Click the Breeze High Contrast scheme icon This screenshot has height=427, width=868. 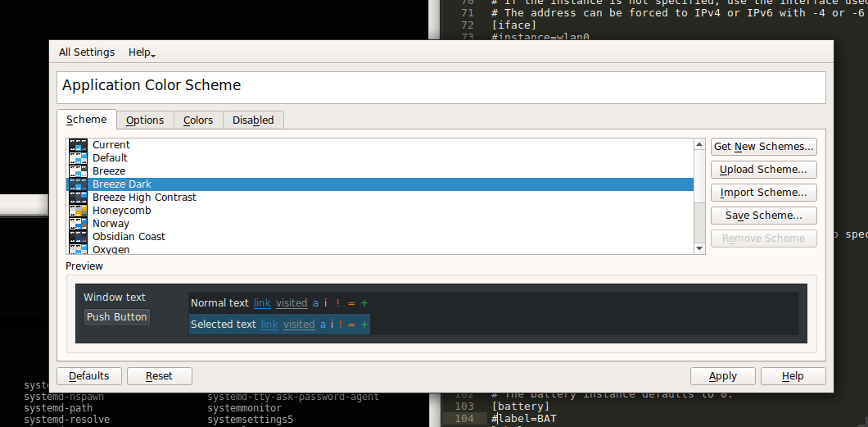click(79, 198)
